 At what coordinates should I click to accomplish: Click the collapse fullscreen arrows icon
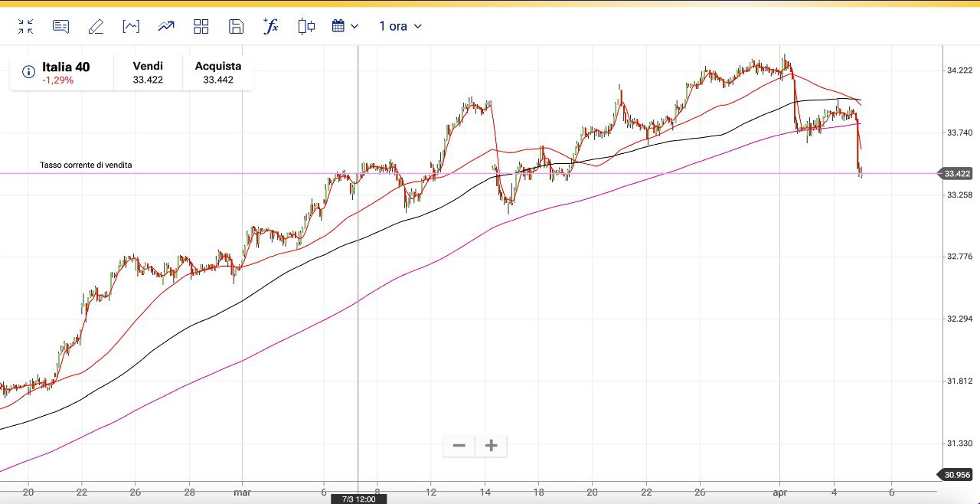pyautogui.click(x=25, y=27)
